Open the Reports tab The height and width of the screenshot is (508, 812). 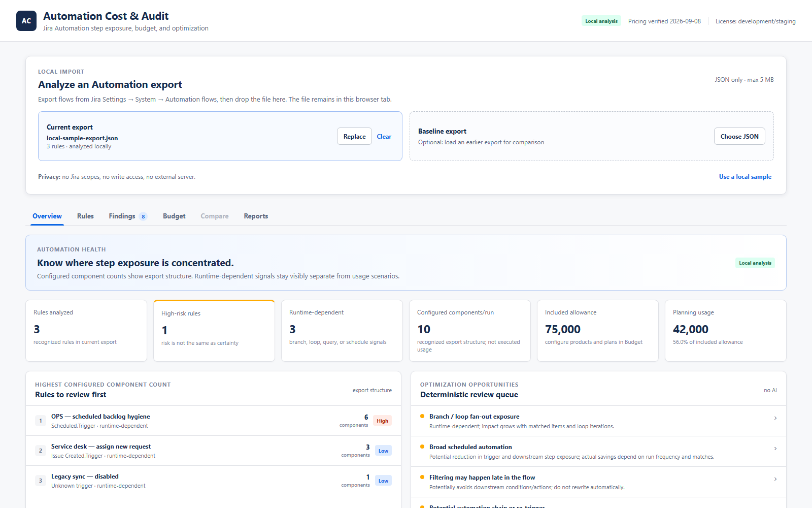(x=256, y=216)
